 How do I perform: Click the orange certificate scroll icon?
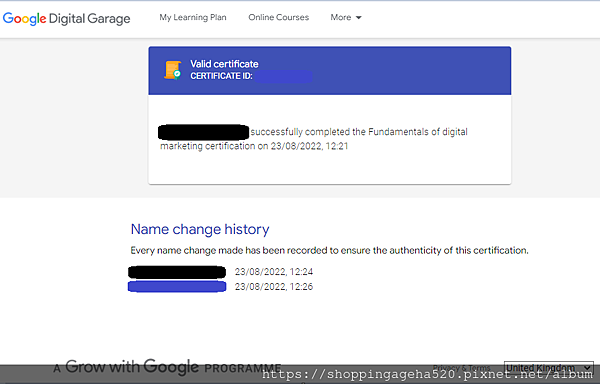click(x=173, y=70)
